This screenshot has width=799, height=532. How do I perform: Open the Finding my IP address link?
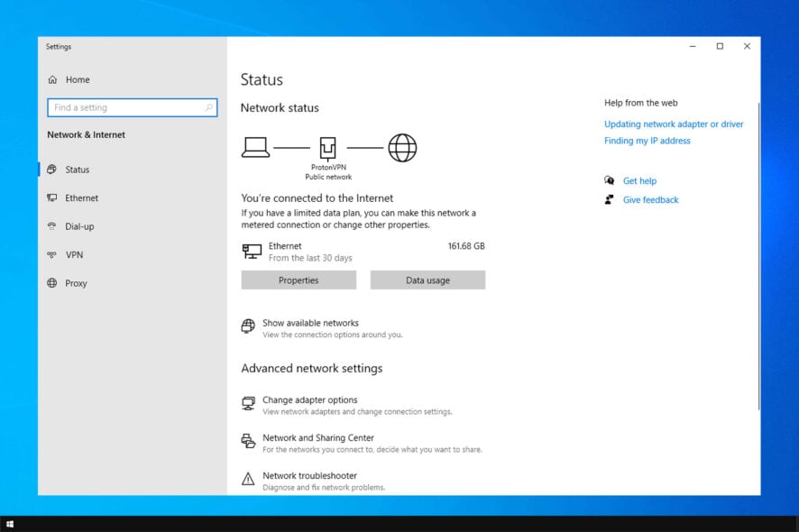click(647, 141)
